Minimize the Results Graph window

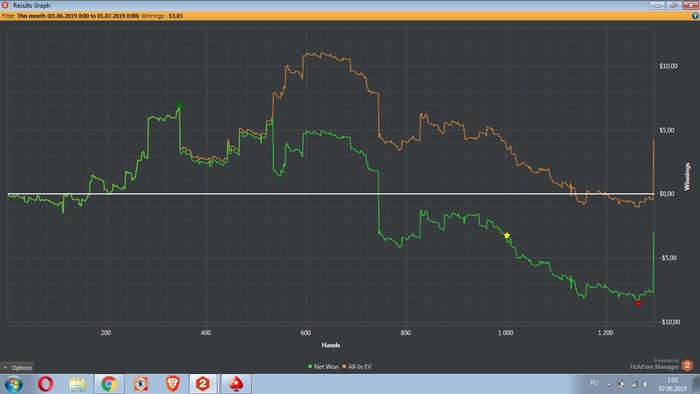657,5
